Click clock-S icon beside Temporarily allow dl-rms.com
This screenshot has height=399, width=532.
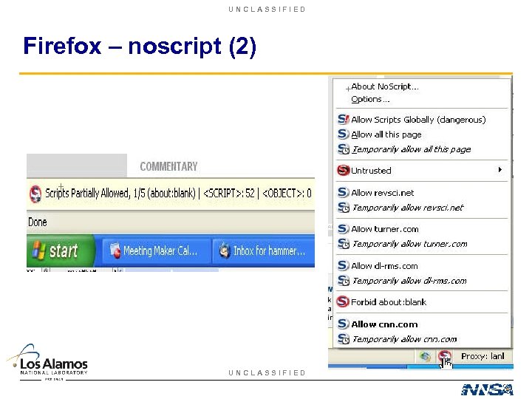[x=344, y=280]
